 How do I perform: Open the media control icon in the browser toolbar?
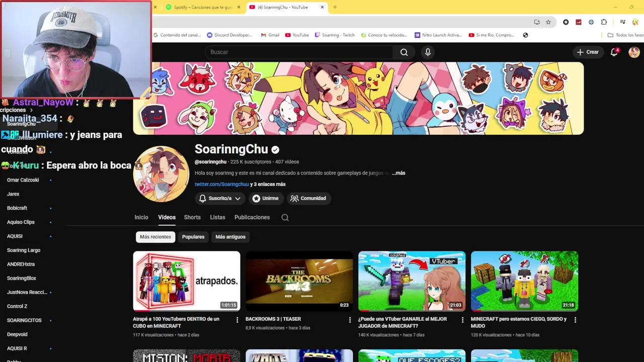pos(622,22)
